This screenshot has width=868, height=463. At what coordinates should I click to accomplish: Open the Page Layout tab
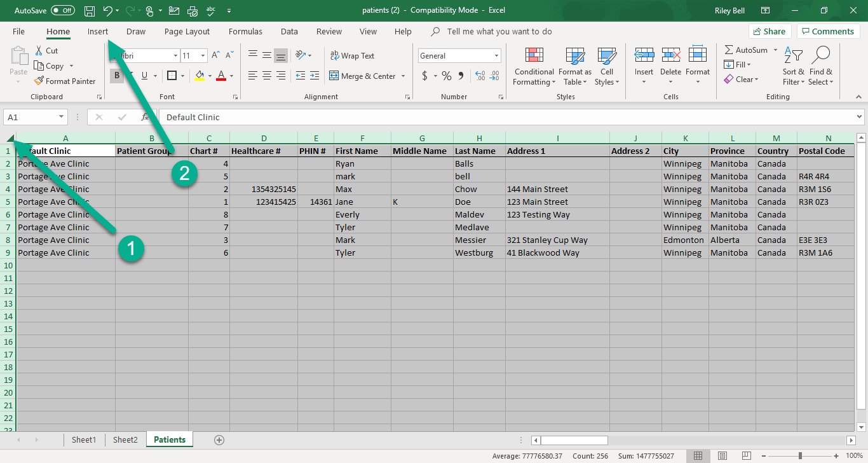coord(187,31)
